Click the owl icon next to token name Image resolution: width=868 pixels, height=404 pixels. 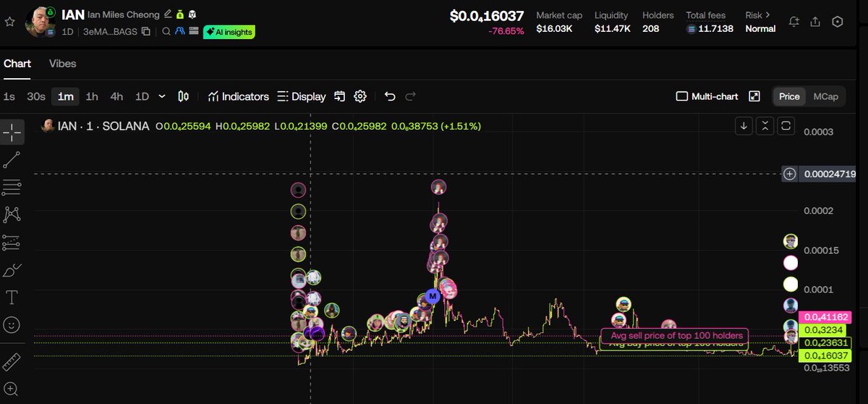(192, 14)
